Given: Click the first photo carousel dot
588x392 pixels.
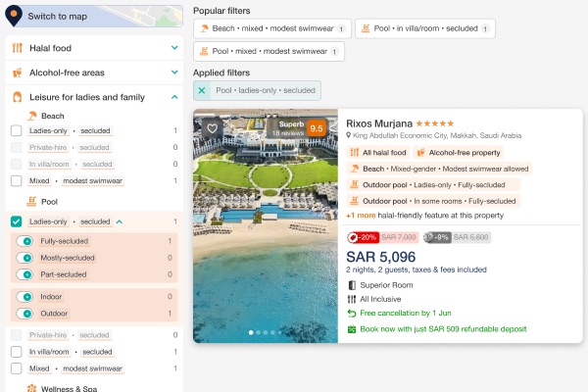Looking at the screenshot, I should pyautogui.click(x=251, y=332).
